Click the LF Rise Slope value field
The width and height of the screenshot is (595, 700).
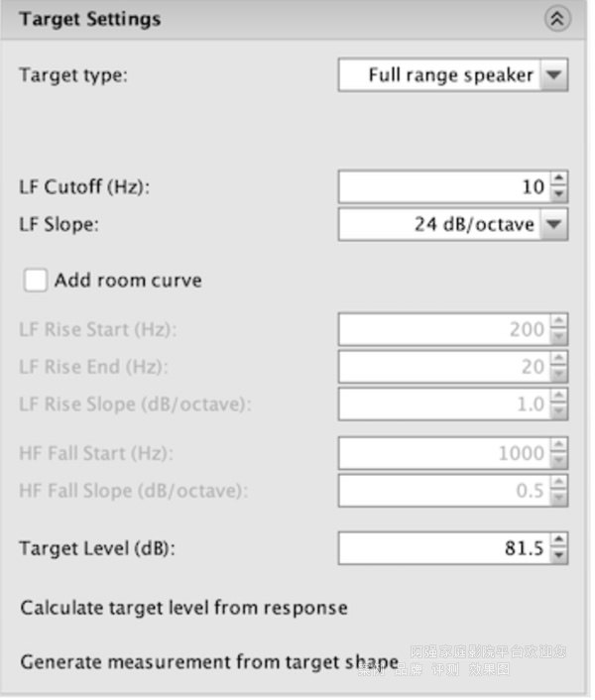point(443,404)
